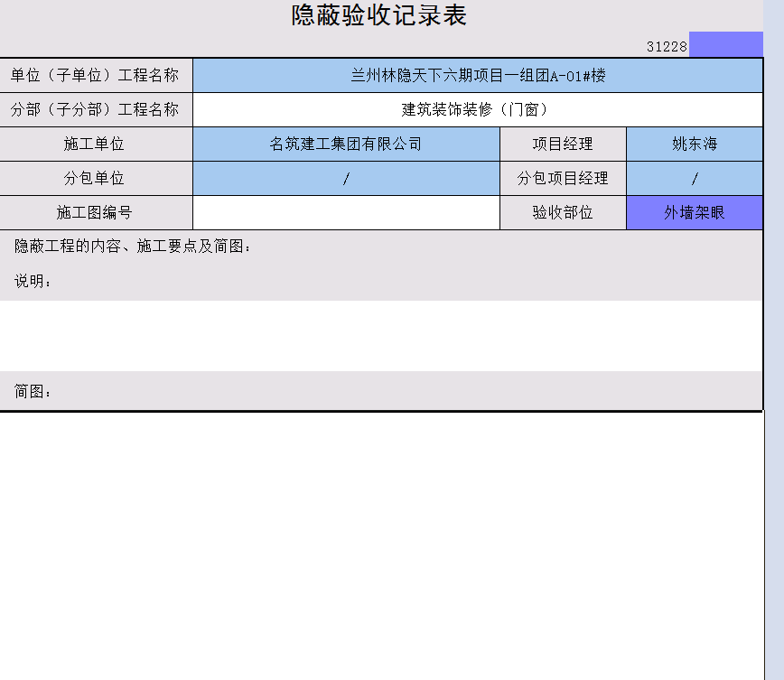
Task: Select the 兰州林隐天下六期项目一组团A-01#楼 cell
Action: (477, 76)
